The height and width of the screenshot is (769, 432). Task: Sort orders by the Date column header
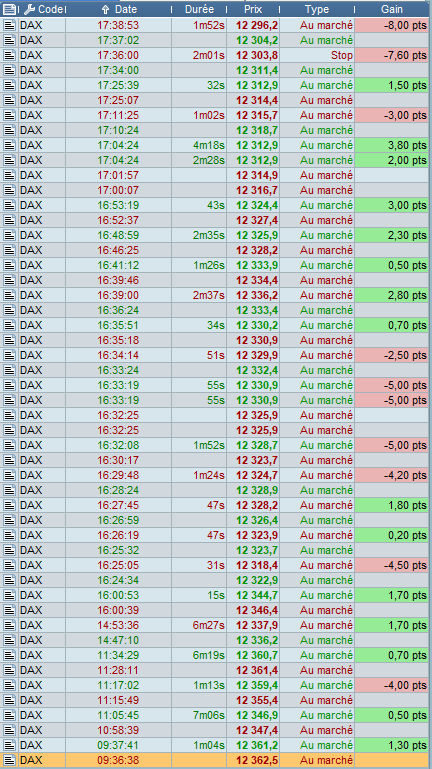click(126, 9)
